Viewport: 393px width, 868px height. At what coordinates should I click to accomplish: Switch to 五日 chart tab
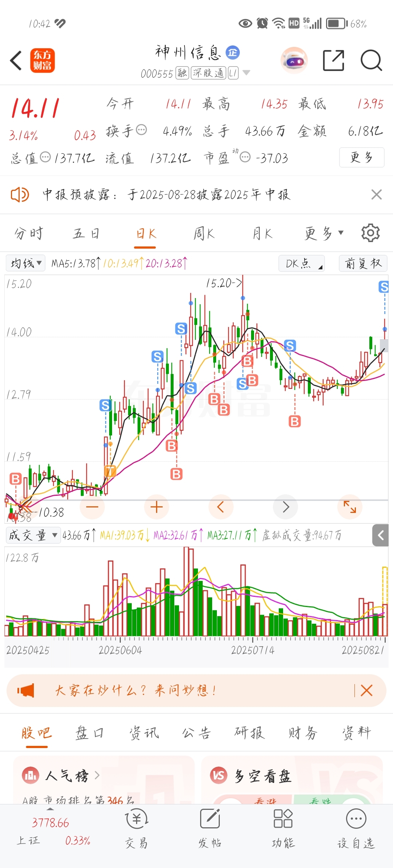(86, 233)
